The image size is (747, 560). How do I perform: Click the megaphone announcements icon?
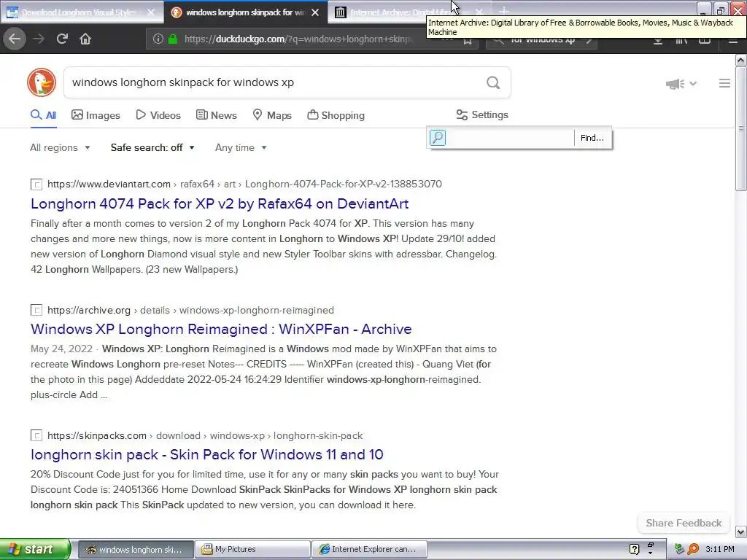coord(675,84)
